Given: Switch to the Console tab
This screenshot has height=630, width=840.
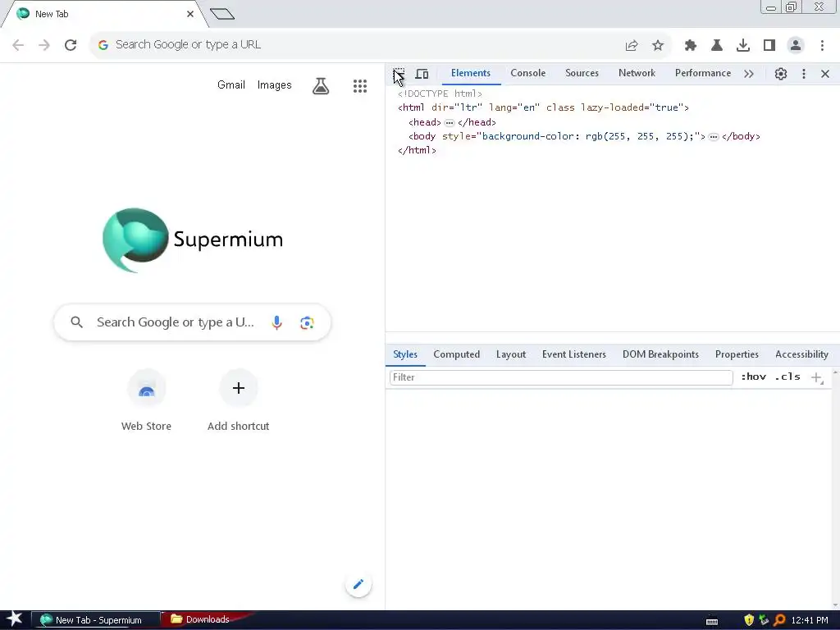Looking at the screenshot, I should [527, 73].
